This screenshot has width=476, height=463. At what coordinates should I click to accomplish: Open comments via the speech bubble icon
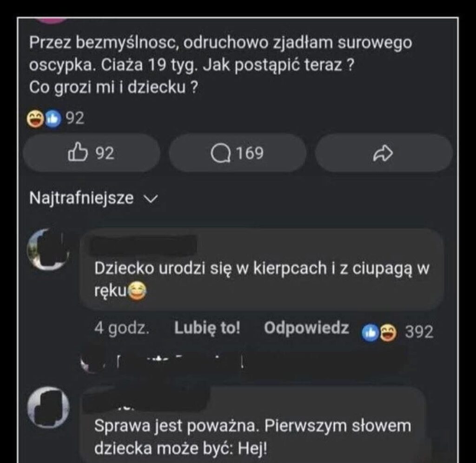(238, 153)
